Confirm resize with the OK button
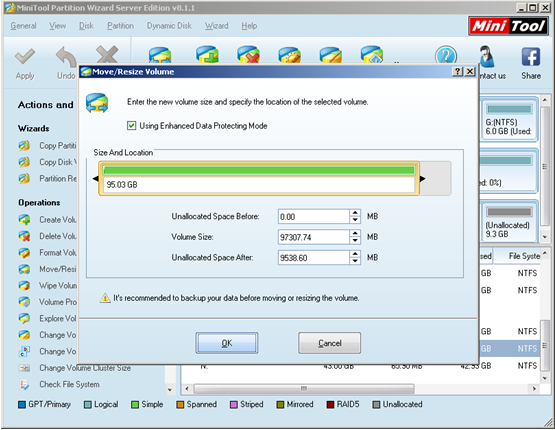The height and width of the screenshot is (430, 555). point(227,343)
